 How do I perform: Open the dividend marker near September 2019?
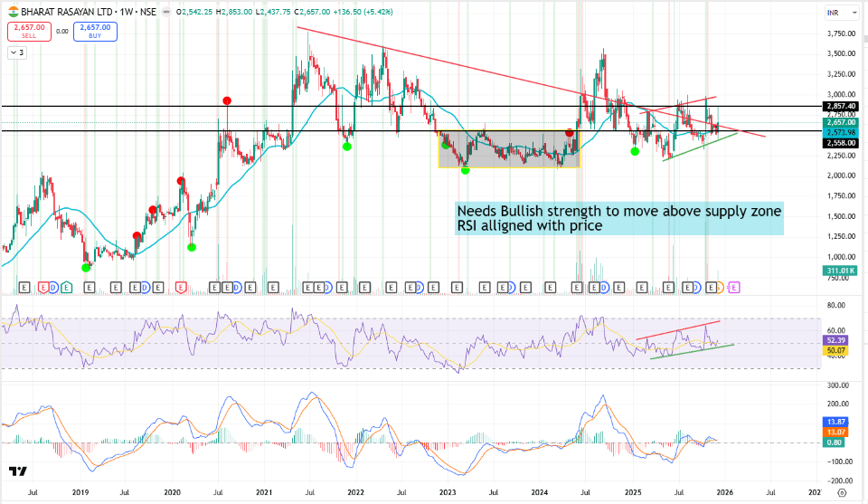(145, 288)
